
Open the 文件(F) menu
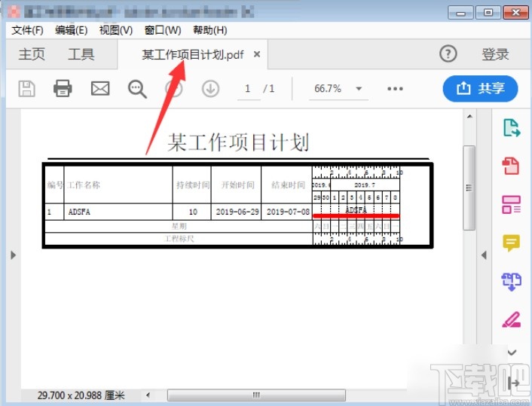click(27, 30)
